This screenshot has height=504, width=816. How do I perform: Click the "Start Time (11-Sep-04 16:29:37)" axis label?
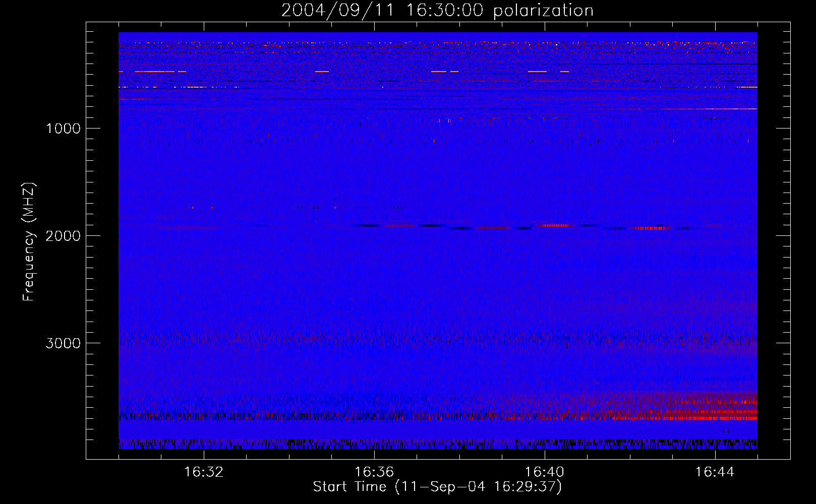(x=437, y=487)
